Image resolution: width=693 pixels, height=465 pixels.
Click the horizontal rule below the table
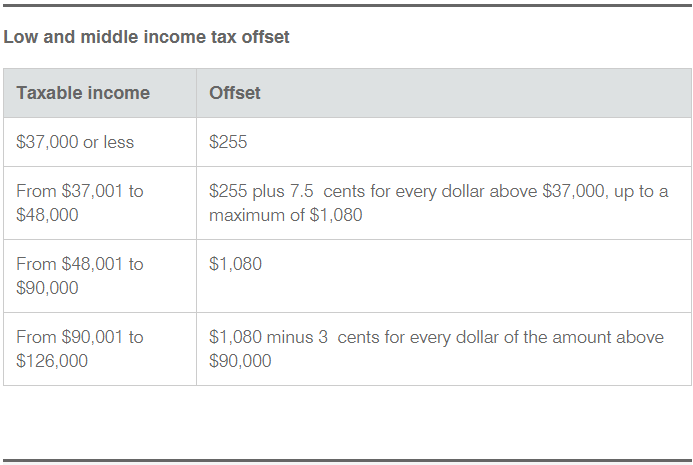[346, 461]
